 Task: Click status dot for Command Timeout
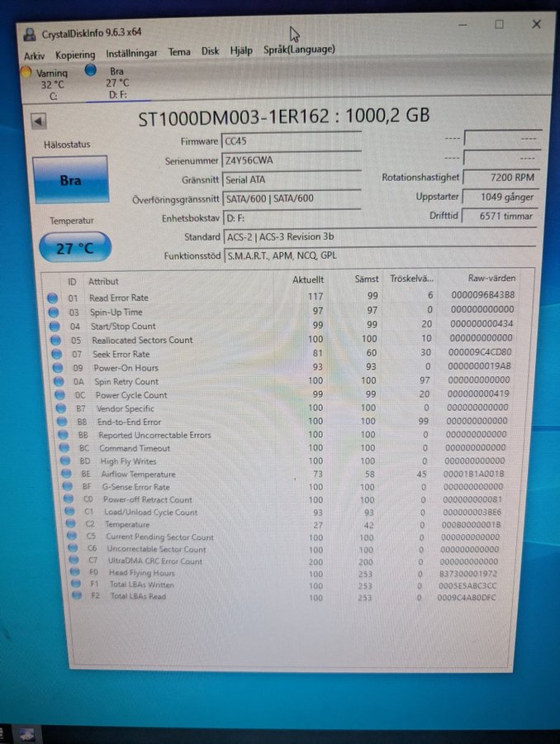pos(64,448)
